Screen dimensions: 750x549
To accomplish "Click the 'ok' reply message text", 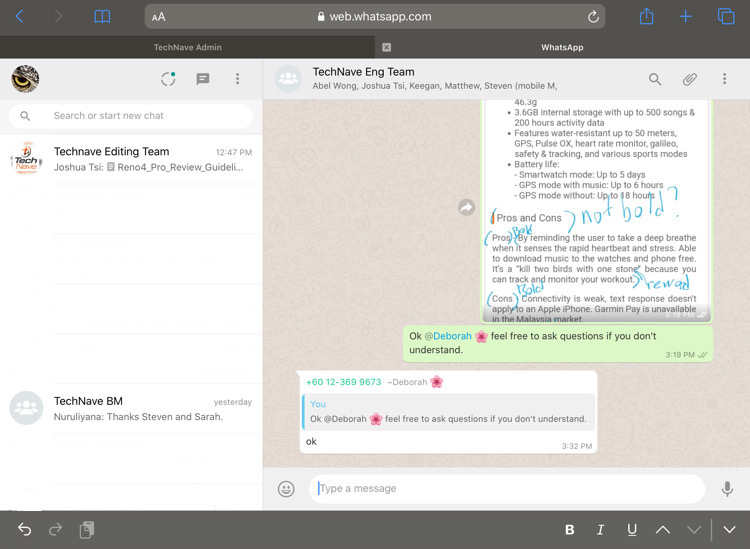I will (311, 441).
